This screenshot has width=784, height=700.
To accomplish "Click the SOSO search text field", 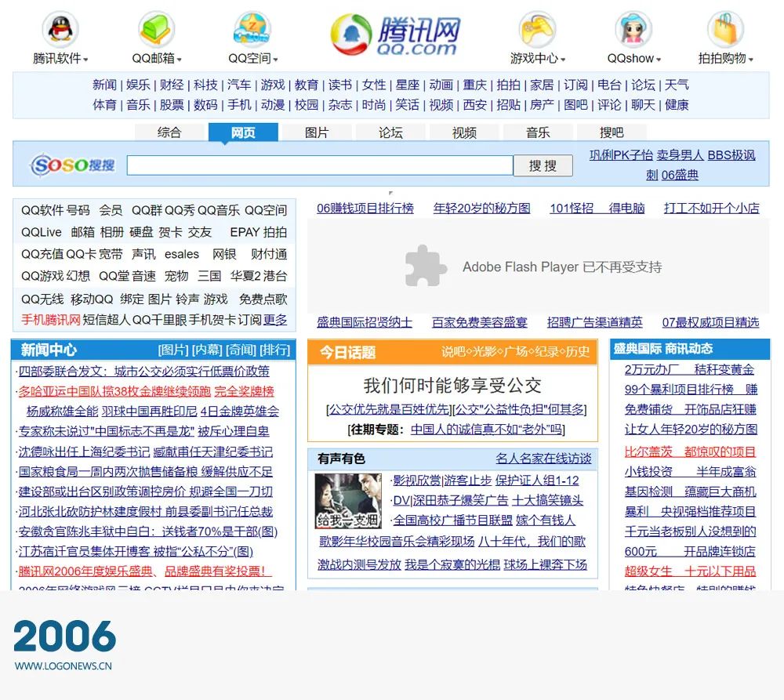I will click(x=320, y=165).
